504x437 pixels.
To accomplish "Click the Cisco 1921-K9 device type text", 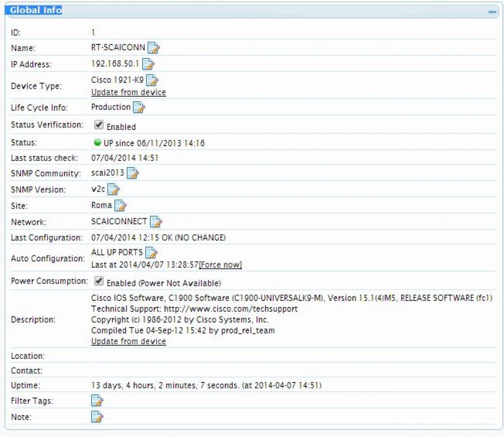I will pyautogui.click(x=117, y=80).
